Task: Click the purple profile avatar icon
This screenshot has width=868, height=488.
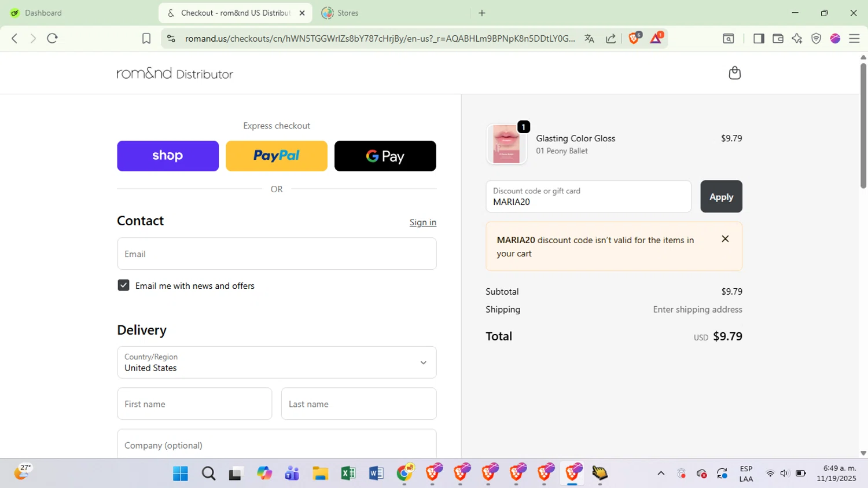Action: pos(835,39)
